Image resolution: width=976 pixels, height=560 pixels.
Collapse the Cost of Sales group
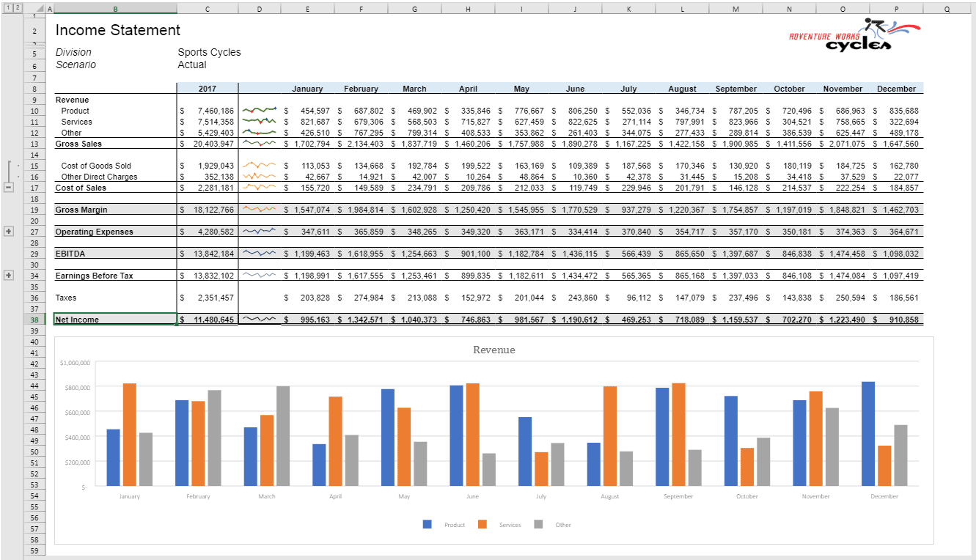(9, 188)
